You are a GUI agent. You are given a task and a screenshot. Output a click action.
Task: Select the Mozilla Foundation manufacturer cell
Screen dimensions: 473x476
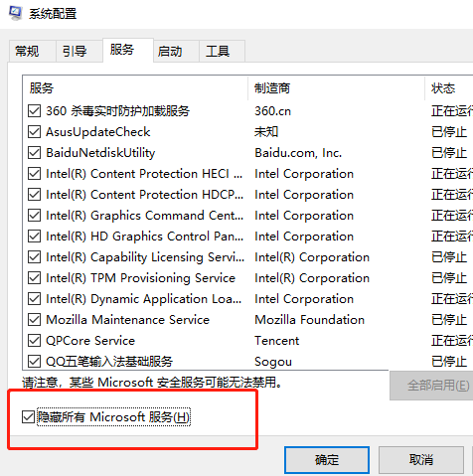coord(309,320)
